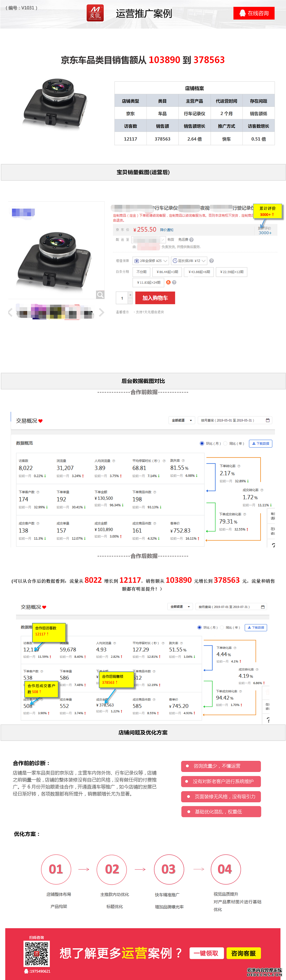Show next product thumbnails with right arrow
The height and width of the screenshot is (980, 286).
[x=102, y=313]
